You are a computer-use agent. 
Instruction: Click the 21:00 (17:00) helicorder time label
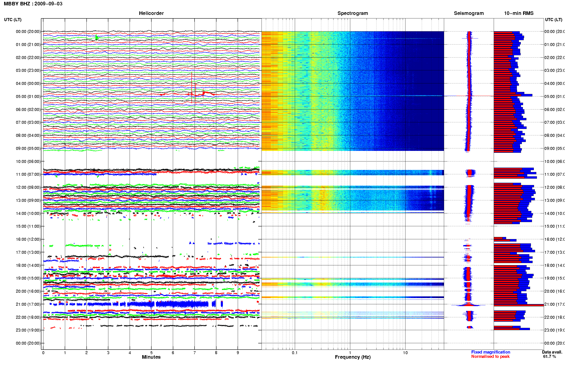[28, 304]
